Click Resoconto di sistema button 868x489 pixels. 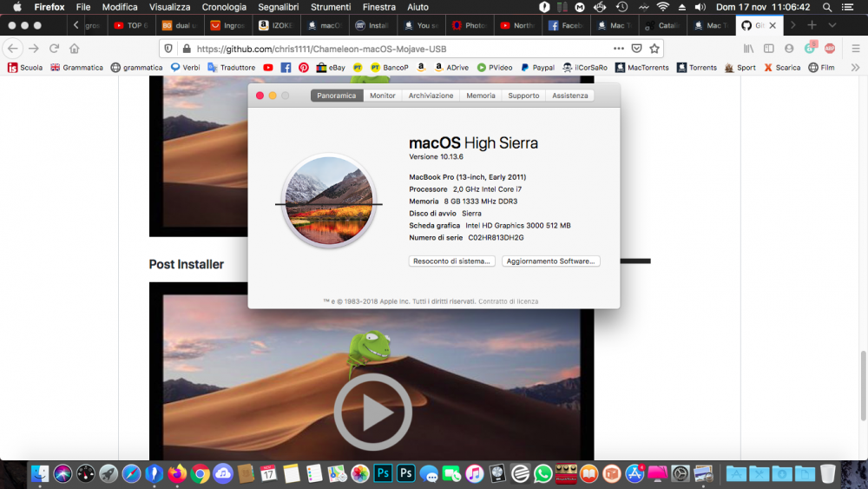[x=451, y=261]
